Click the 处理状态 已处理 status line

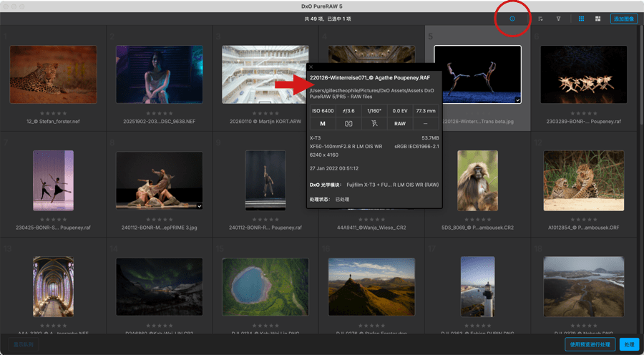[x=329, y=199]
